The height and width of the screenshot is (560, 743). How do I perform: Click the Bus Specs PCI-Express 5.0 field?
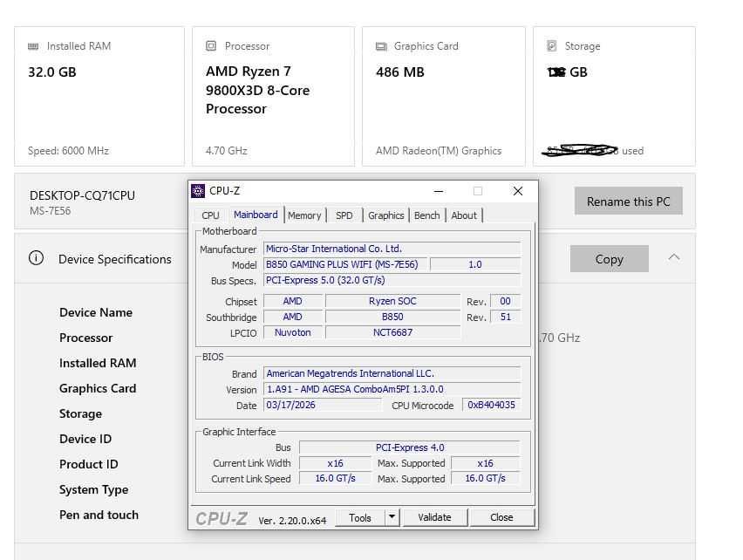pyautogui.click(x=392, y=280)
